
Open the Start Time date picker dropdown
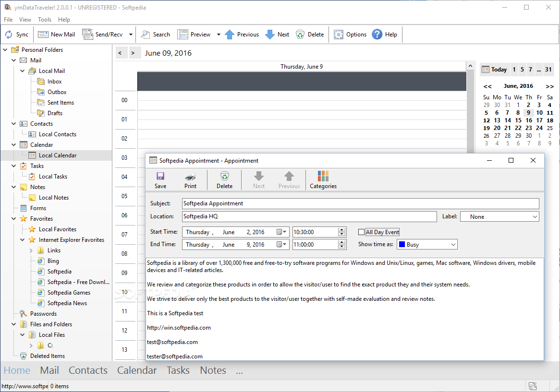(282, 232)
